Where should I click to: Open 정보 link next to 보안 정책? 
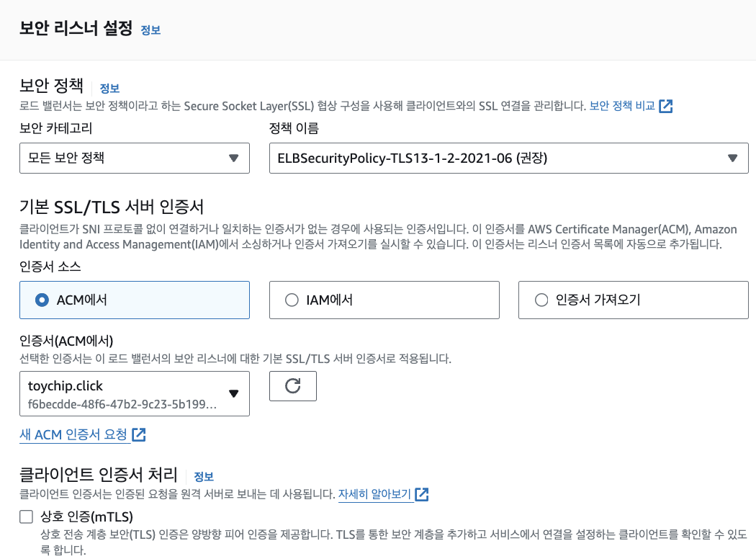(109, 89)
